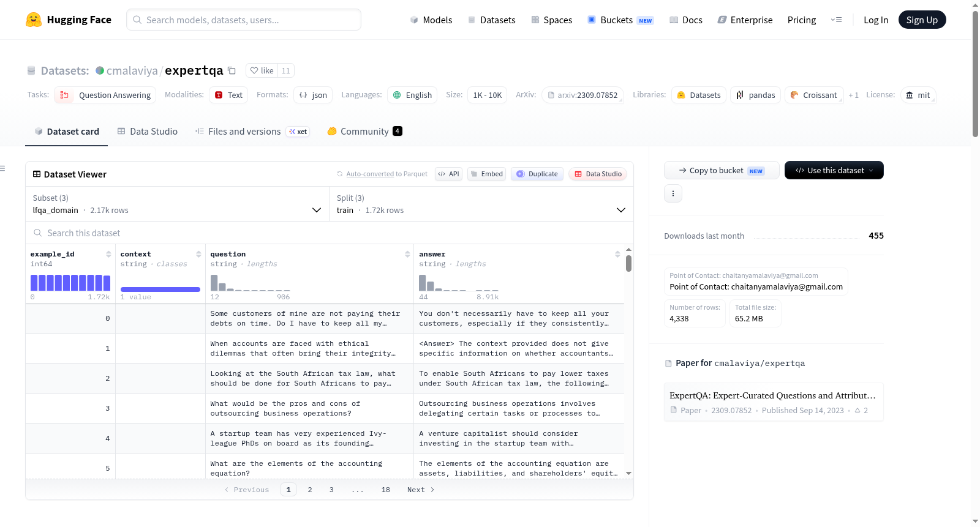Click the mit license tag
Screen dimensions: 980x527
(918, 95)
